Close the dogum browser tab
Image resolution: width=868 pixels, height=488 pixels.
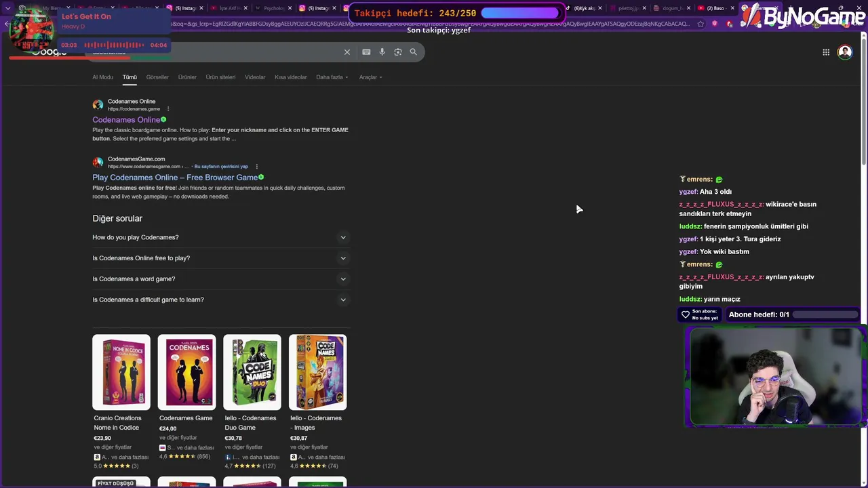coord(689,8)
